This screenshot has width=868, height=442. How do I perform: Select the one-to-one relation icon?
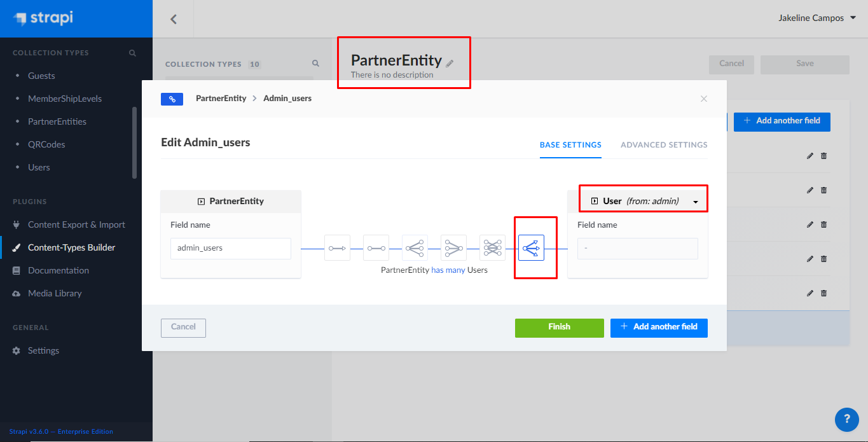point(376,248)
